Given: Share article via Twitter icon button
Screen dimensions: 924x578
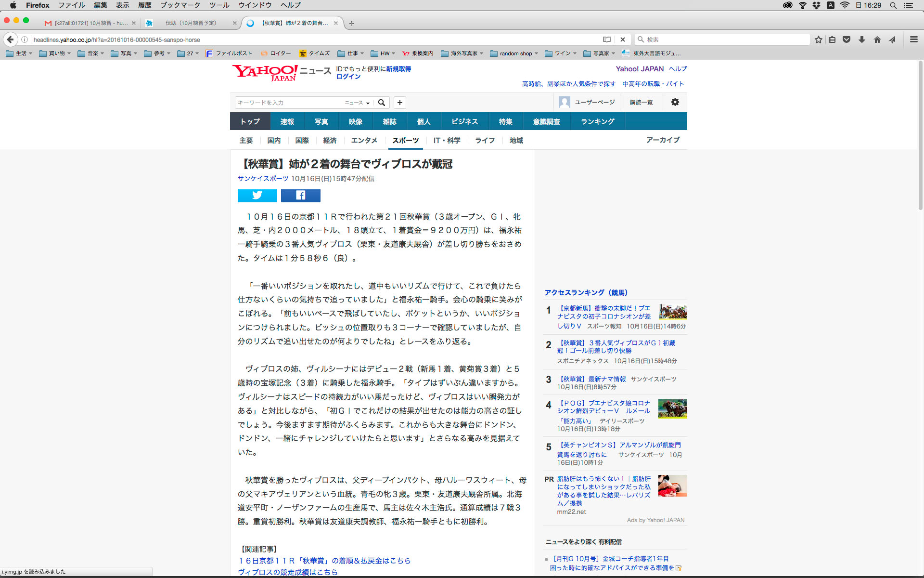Looking at the screenshot, I should coord(257,195).
